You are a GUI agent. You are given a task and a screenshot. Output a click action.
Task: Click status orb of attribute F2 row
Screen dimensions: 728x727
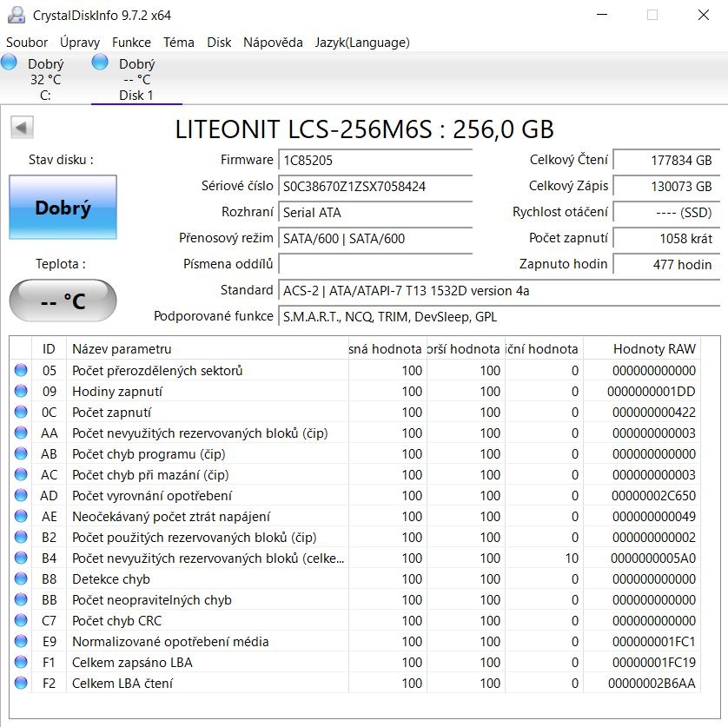21,683
